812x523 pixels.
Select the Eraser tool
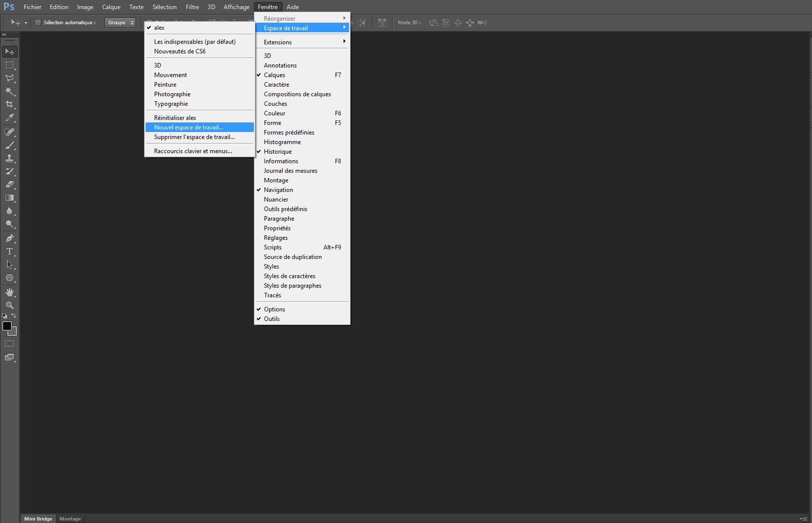pyautogui.click(x=10, y=184)
